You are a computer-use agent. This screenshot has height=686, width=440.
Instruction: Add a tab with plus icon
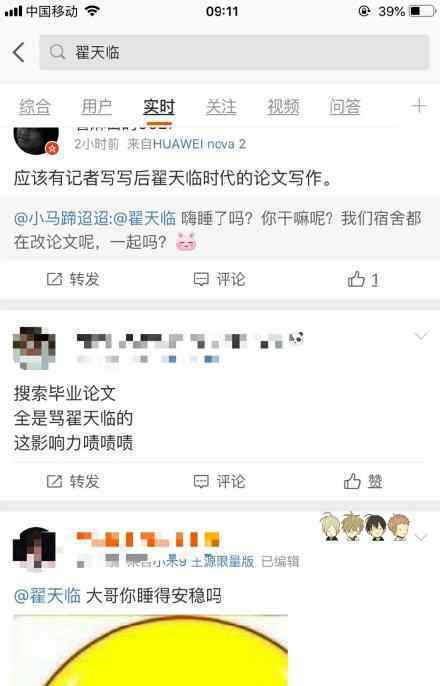419,105
